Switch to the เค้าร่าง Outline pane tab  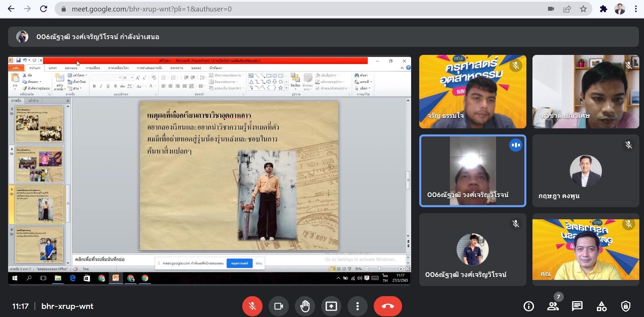33,101
